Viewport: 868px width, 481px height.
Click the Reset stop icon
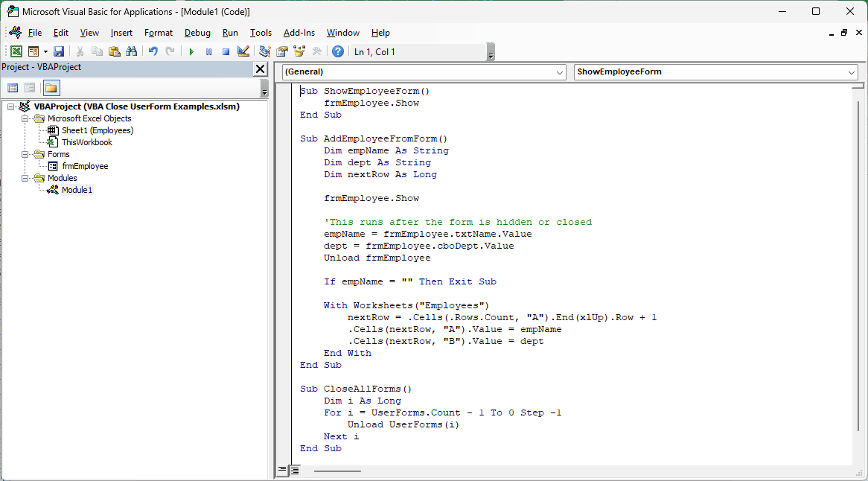point(226,51)
